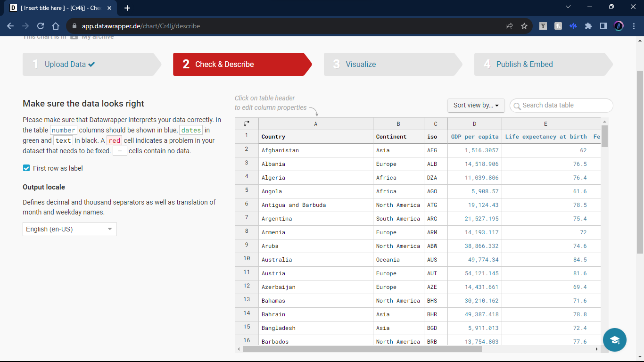Go to the browser home page icon
The width and height of the screenshot is (644, 362).
56,26
